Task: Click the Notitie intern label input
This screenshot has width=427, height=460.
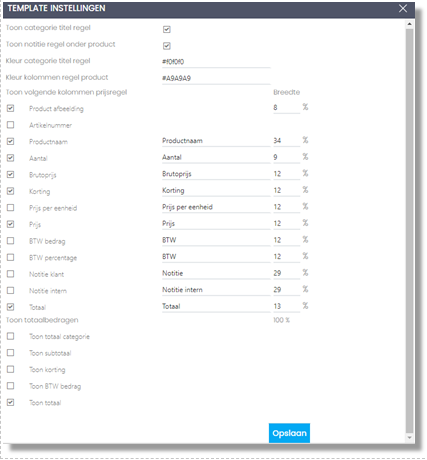Action: pyautogui.click(x=216, y=290)
